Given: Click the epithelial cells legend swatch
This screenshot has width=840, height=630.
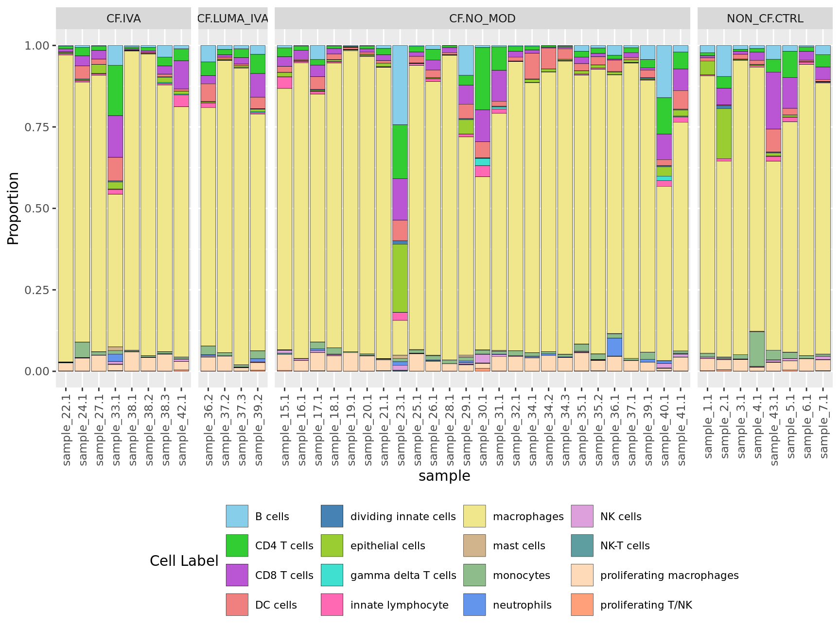Looking at the screenshot, I should (332, 545).
